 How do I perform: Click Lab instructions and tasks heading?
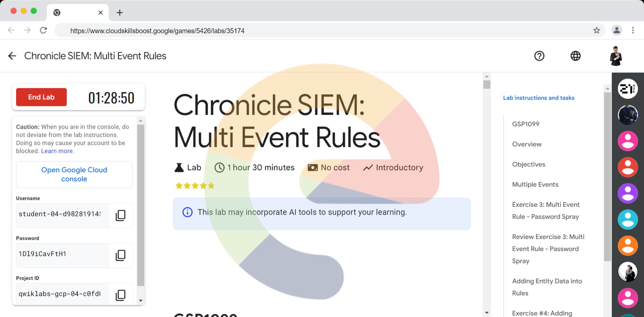click(539, 98)
